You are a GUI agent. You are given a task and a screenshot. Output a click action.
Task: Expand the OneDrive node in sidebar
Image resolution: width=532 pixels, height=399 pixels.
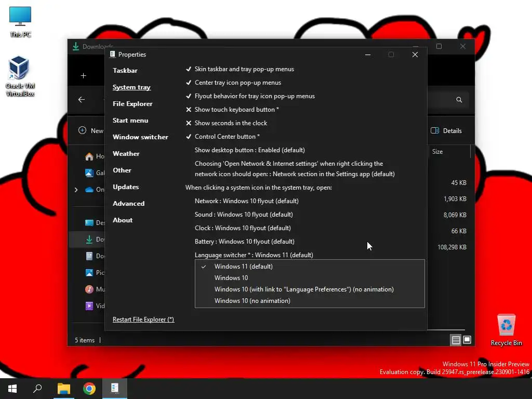tap(76, 190)
